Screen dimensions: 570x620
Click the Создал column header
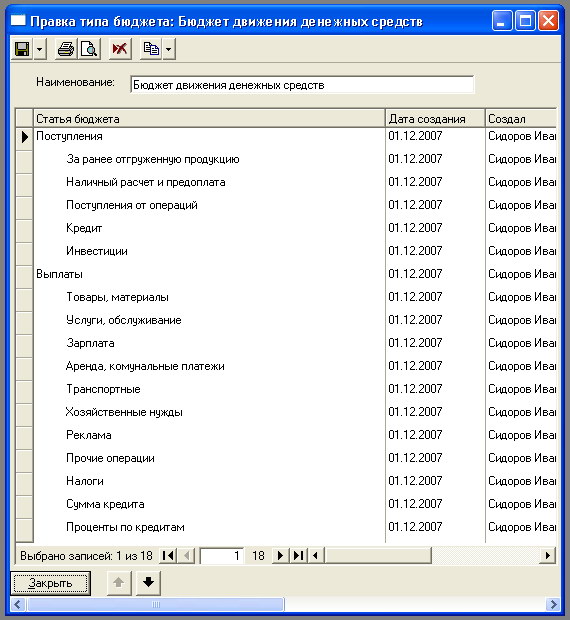pos(521,119)
